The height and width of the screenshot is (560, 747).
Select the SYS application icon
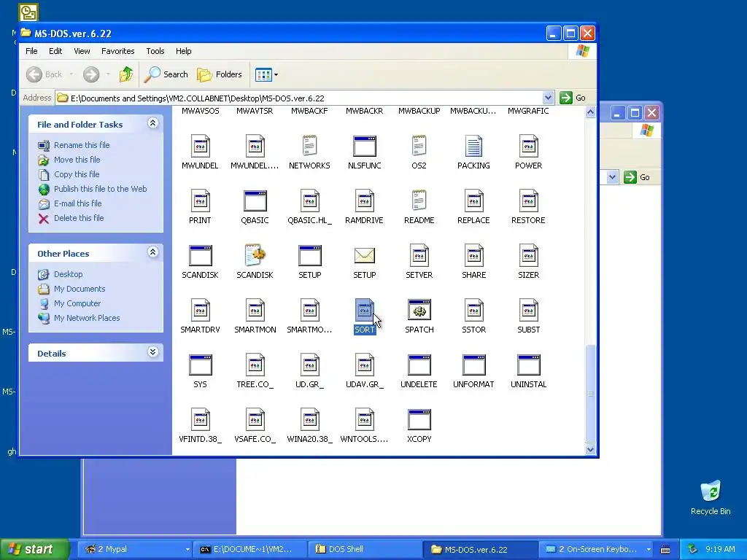(200, 365)
